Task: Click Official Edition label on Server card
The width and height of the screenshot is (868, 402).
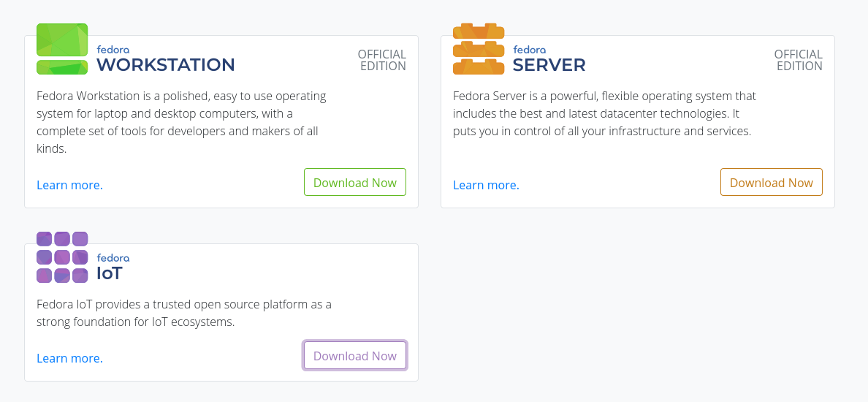Action: pos(799,61)
